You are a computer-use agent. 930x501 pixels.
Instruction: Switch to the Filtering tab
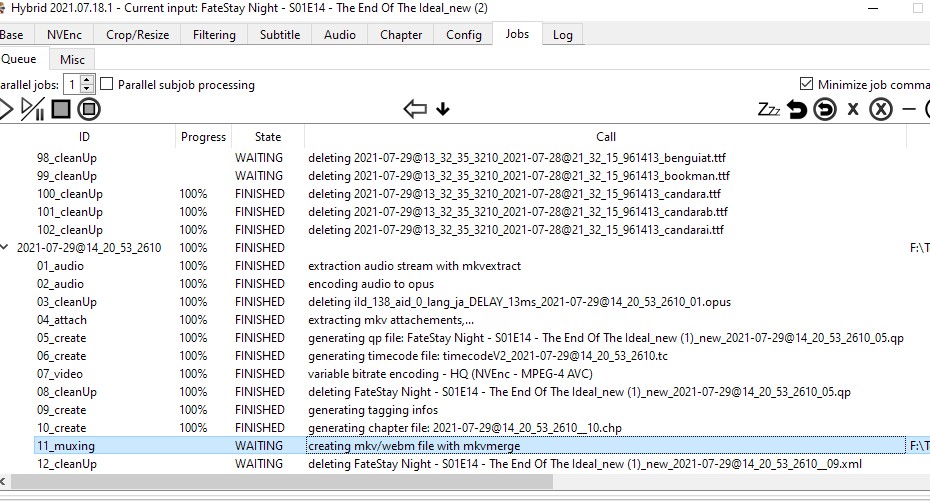[x=214, y=34]
